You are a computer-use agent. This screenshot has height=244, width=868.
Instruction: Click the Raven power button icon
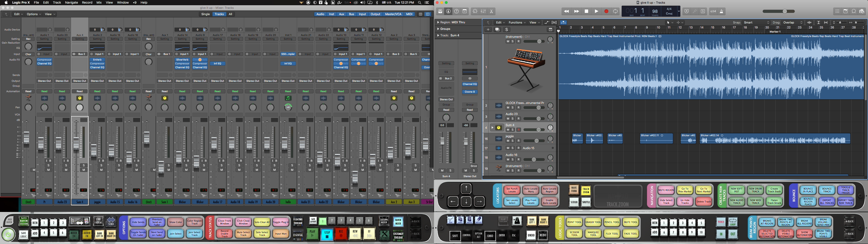tap(8, 235)
